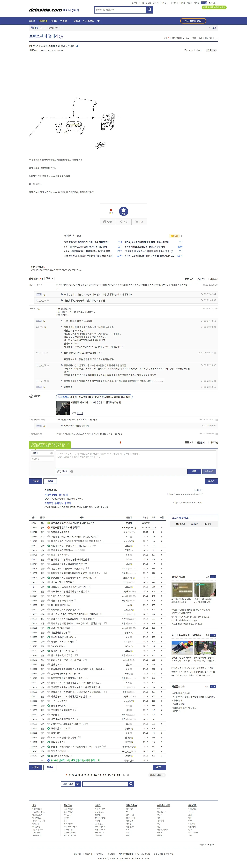Click next arrow of 실시간 베스트 panel
Viewport: 247px width, 868px height.
[x=214, y=577]
